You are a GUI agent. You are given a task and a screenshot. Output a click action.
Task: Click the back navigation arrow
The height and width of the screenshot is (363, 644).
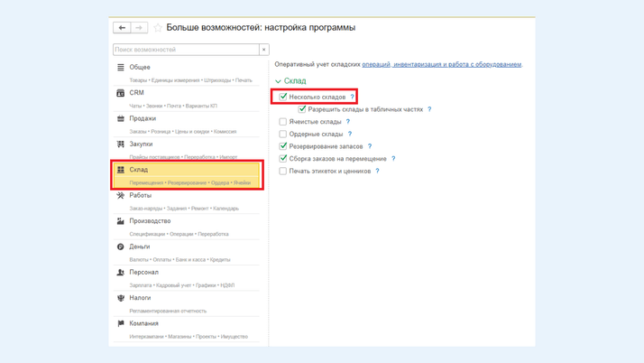[x=122, y=28]
